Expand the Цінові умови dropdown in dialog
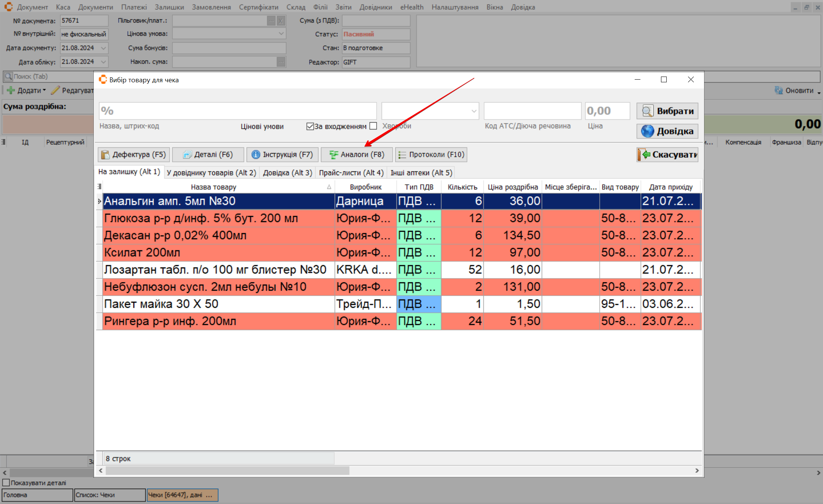823x504 pixels. (x=473, y=111)
